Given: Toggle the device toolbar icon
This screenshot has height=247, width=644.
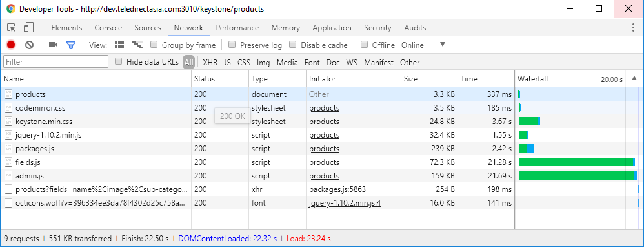Looking at the screenshot, I should pyautogui.click(x=28, y=28).
